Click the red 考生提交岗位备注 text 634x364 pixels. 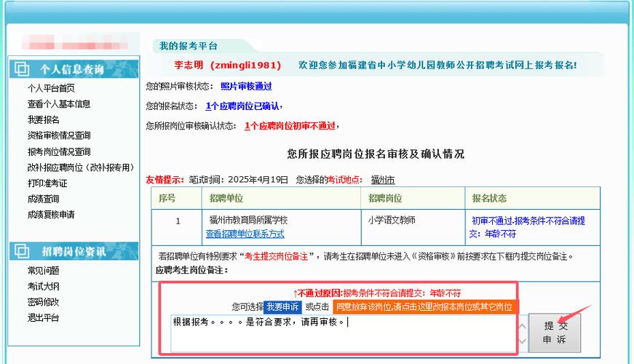(276, 256)
